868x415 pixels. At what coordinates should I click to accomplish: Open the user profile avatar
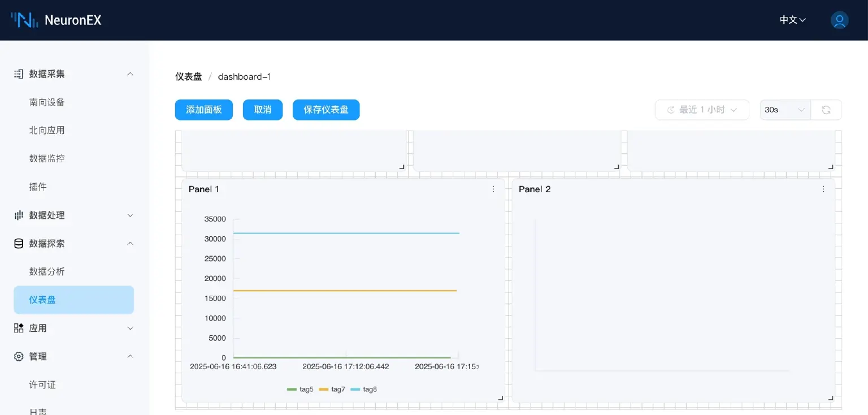839,20
